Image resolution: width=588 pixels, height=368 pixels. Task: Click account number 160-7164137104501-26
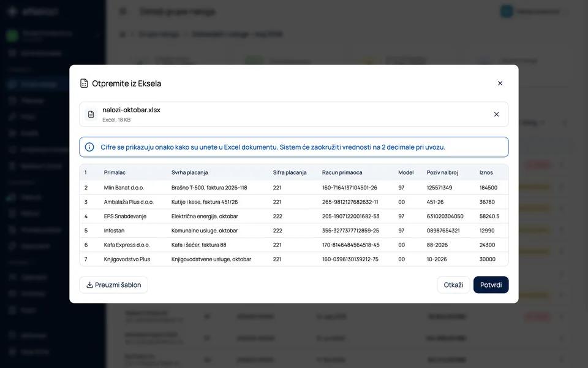click(x=350, y=188)
